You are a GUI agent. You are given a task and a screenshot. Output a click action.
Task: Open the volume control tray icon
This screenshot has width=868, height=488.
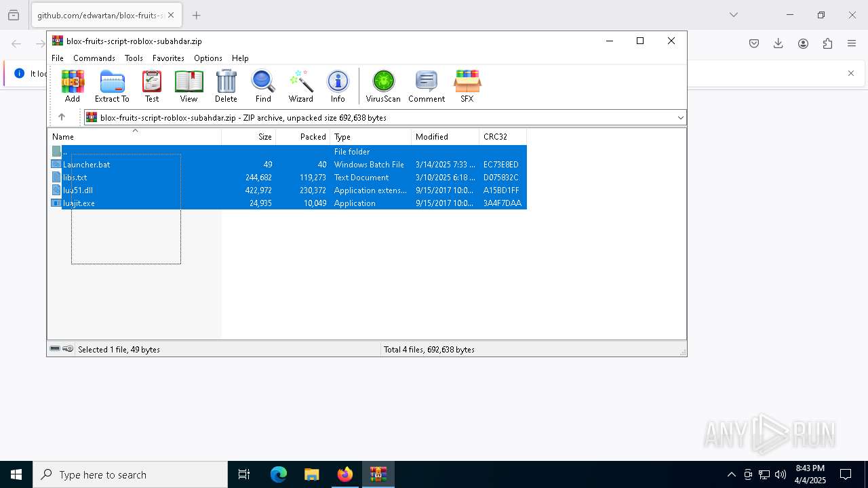click(x=781, y=474)
